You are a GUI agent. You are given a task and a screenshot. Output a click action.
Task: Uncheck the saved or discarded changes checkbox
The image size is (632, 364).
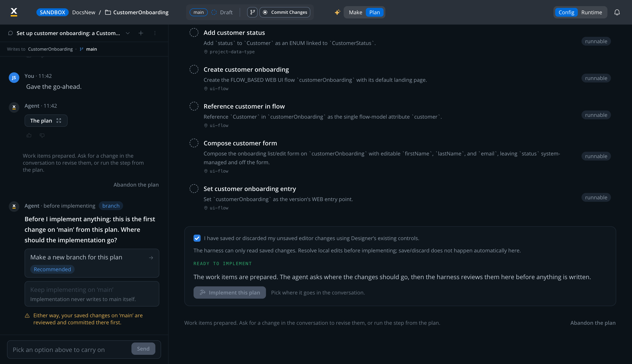point(197,238)
